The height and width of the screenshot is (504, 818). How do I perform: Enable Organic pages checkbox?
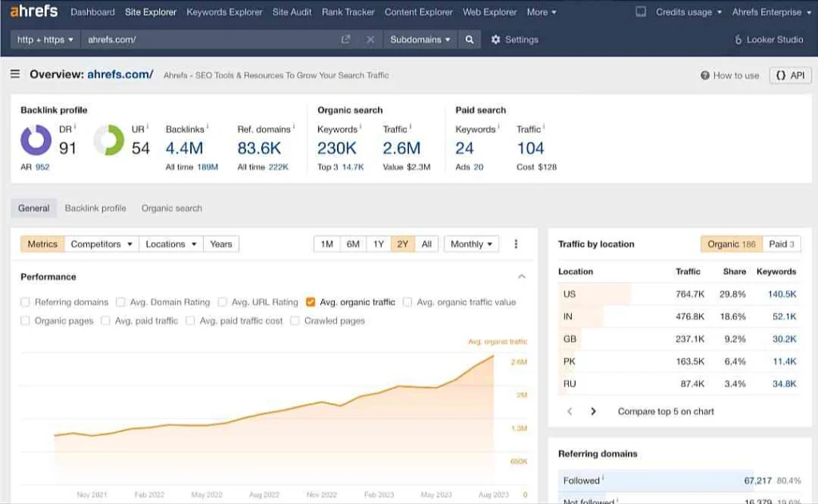tap(25, 321)
